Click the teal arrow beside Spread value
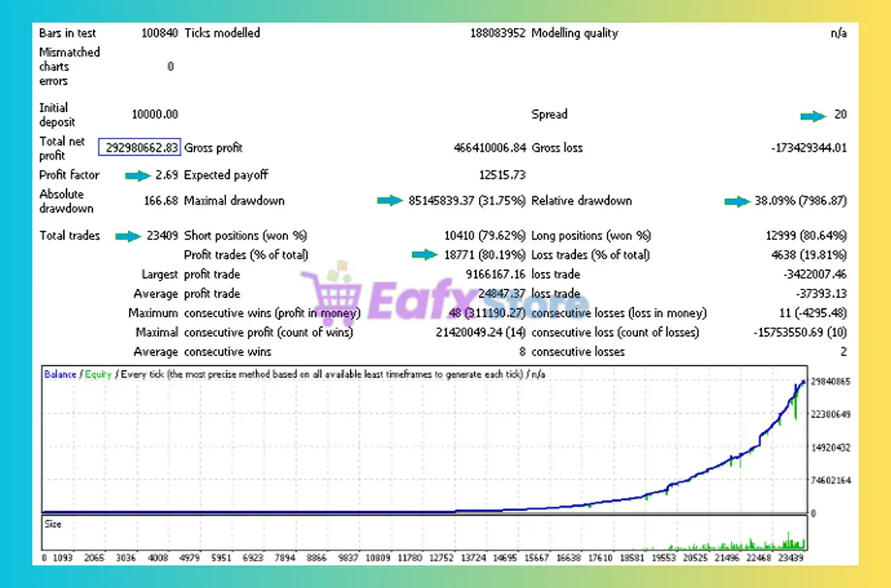 tap(812, 116)
